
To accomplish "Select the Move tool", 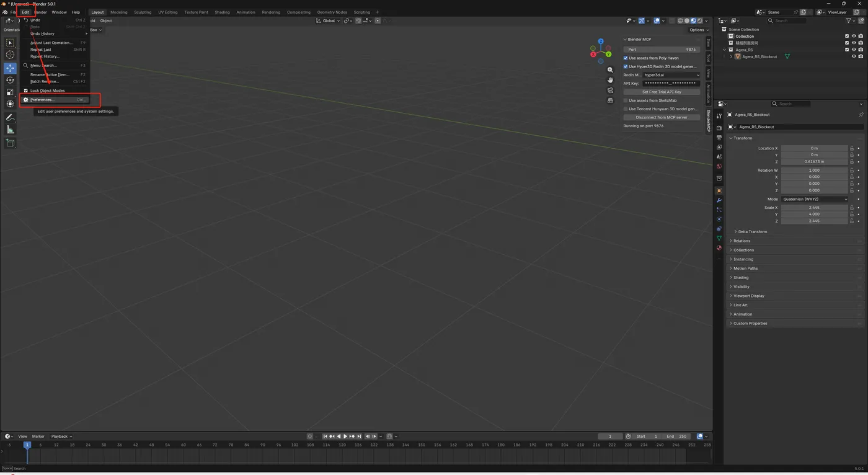I will pyautogui.click(x=10, y=68).
